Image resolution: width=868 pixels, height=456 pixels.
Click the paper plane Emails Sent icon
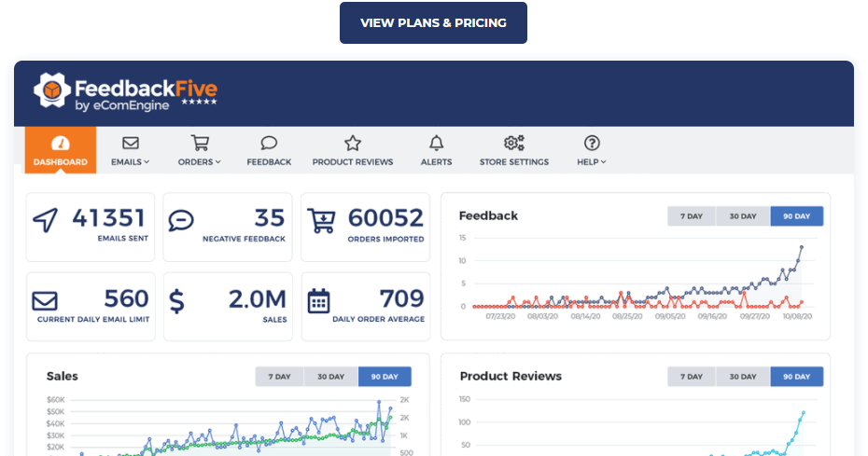coord(45,220)
